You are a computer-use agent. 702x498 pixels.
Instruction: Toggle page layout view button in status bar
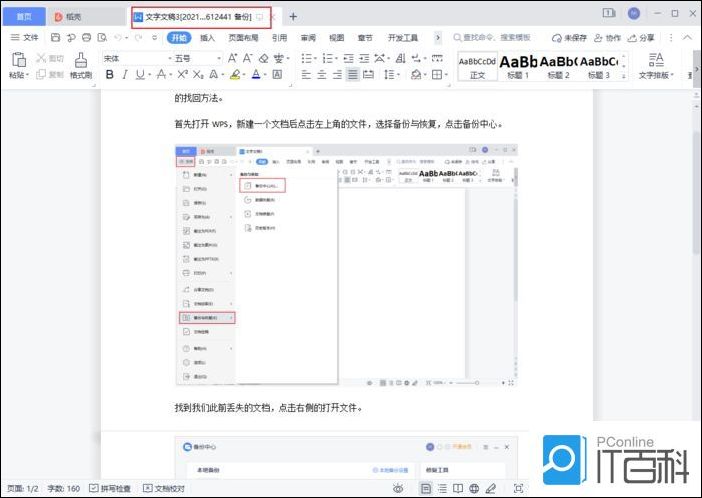[426, 489]
